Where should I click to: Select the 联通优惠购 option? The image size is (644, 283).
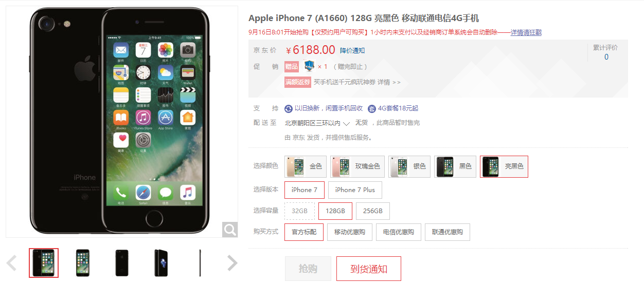click(x=448, y=232)
